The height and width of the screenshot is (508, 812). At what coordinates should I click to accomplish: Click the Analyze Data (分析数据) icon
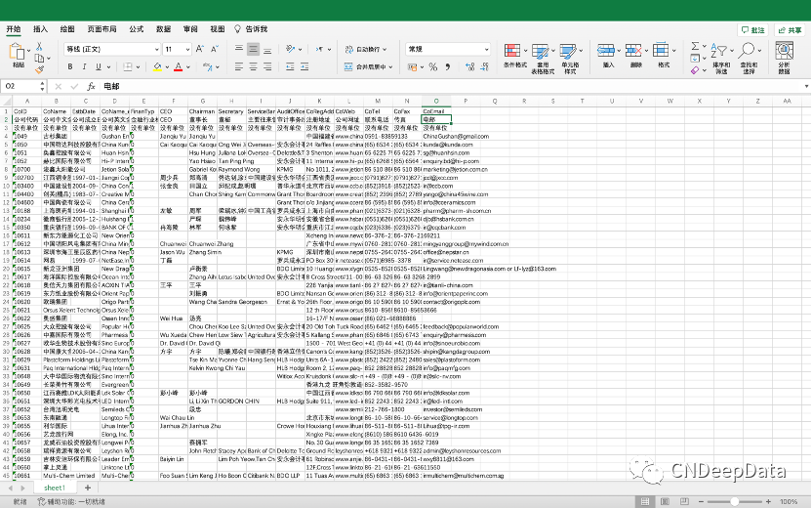[784, 51]
